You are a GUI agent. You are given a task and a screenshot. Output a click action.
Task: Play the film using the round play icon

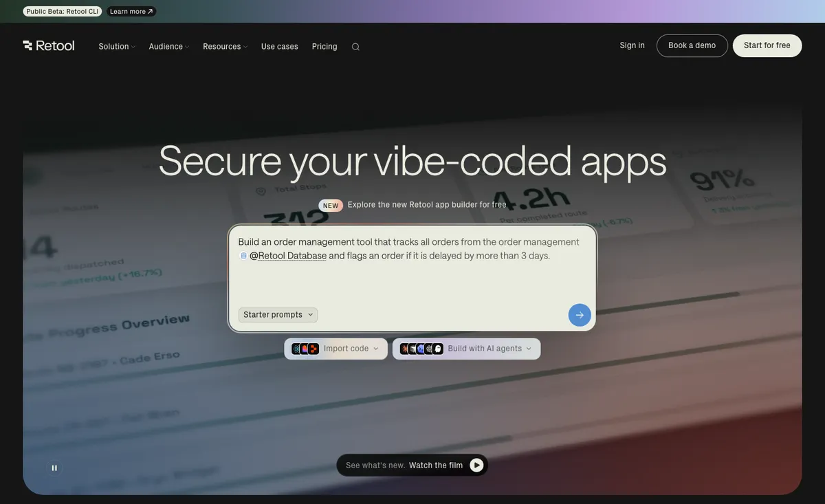coord(476,465)
